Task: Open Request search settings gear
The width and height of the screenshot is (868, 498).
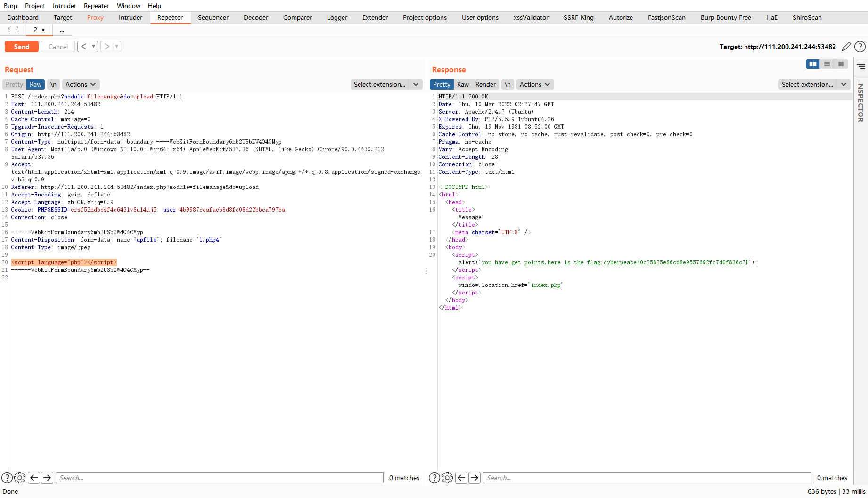Action: click(20, 478)
